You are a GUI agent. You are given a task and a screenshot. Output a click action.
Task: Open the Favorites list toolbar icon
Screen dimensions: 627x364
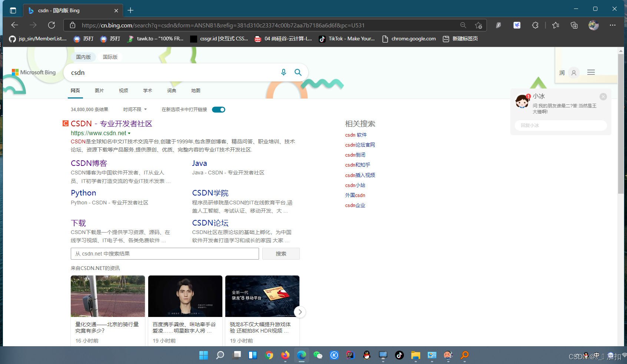[555, 25]
